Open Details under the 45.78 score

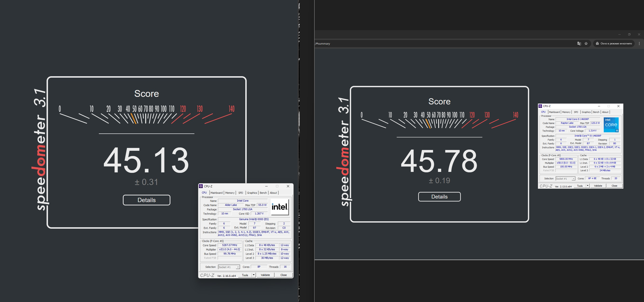[x=439, y=197]
